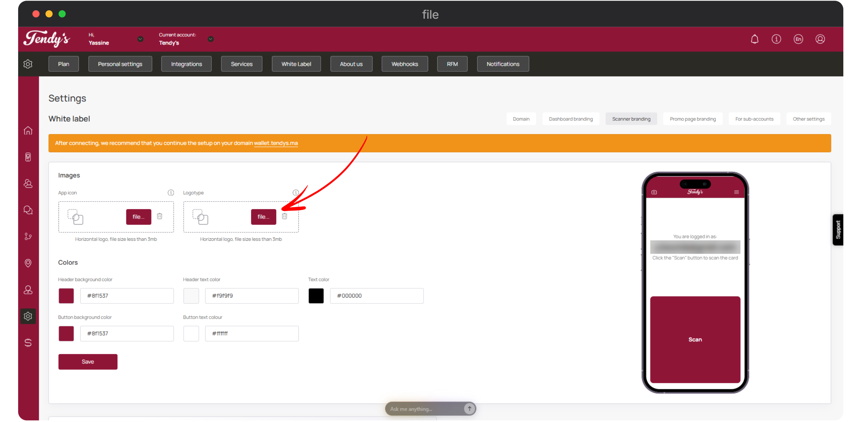Pick the Header background color swatch
This screenshot has width=868, height=422.
(x=66, y=296)
